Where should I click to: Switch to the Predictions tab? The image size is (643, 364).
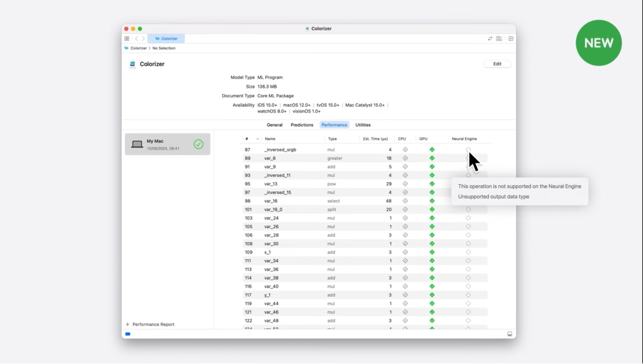coord(302,125)
